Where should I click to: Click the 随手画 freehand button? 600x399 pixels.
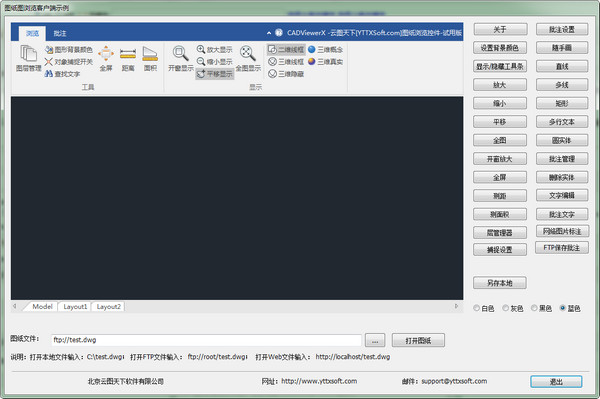click(x=562, y=48)
